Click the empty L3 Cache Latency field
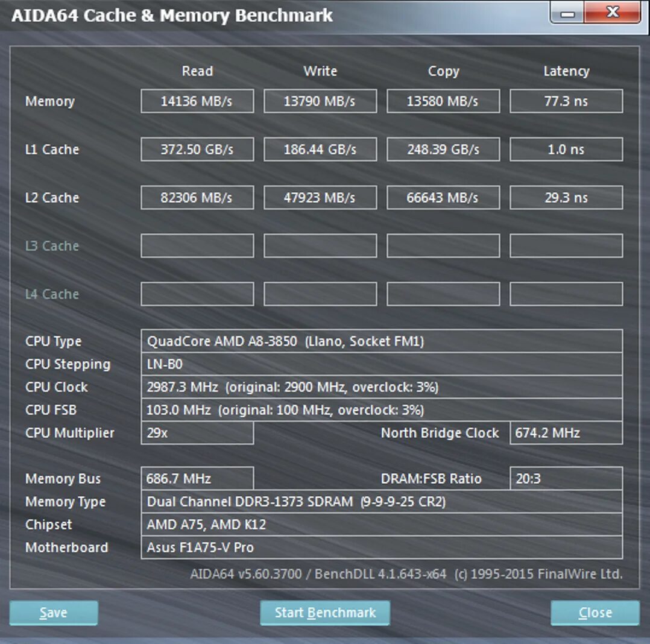This screenshot has width=650, height=644. [566, 245]
